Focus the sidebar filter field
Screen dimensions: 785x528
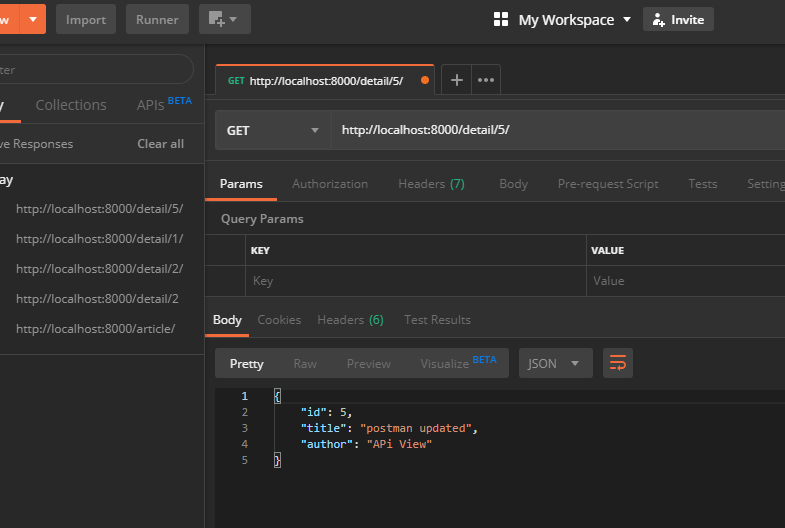point(95,69)
